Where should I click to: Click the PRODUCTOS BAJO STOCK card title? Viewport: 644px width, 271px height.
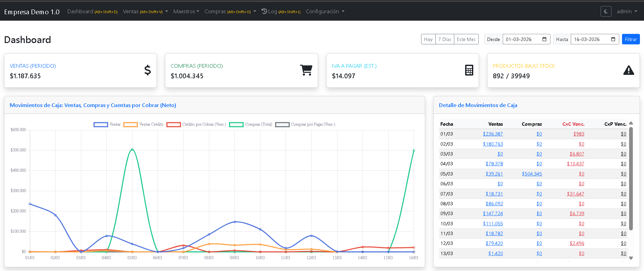point(524,66)
